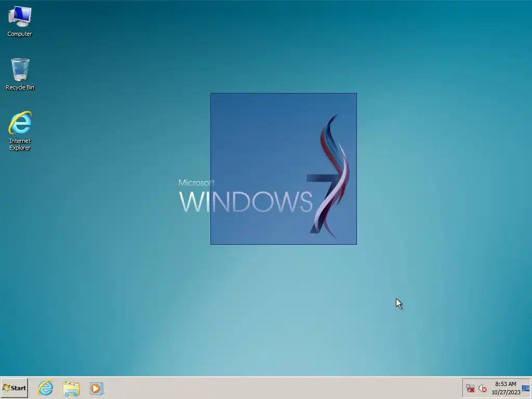Select the Recycle Bin desktop icon
532x399 pixels.
(x=20, y=74)
